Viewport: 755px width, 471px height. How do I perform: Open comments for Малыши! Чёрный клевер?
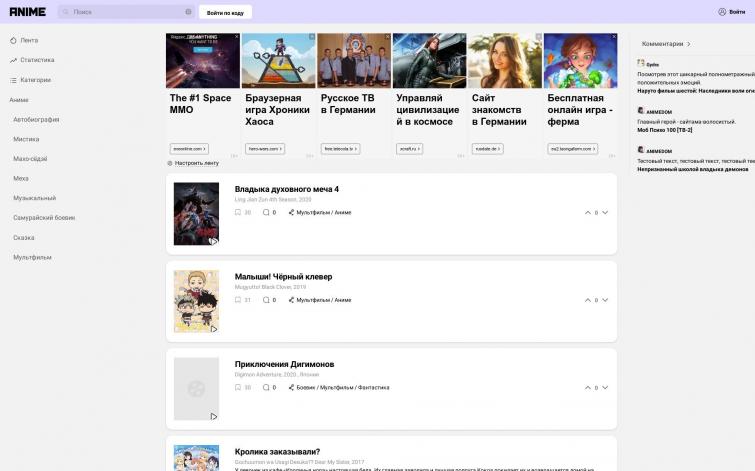[x=266, y=300]
